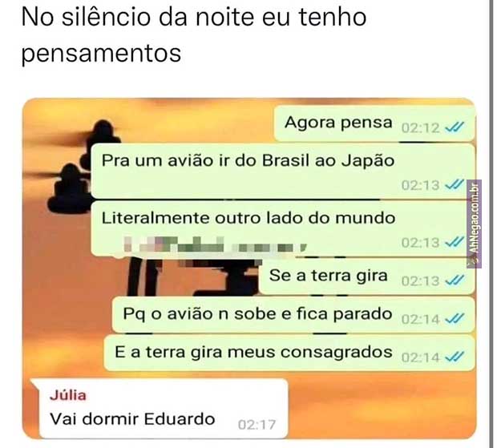This screenshot has width=497, height=448.
Task: Click the 02:17 timestamp on Júlia's message
Action: [257, 425]
